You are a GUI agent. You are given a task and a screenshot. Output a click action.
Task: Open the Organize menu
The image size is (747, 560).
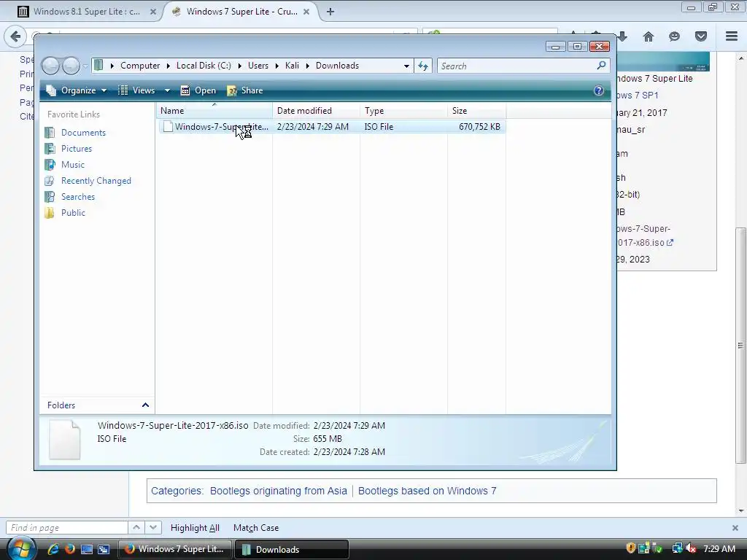pyautogui.click(x=76, y=90)
